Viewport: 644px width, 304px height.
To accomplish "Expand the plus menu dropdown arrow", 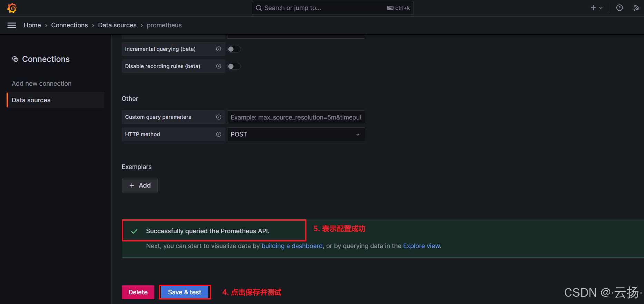I will (601, 8).
